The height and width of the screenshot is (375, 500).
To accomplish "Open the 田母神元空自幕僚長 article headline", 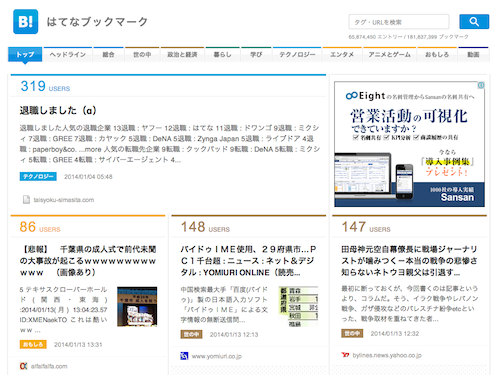I will coord(409,261).
